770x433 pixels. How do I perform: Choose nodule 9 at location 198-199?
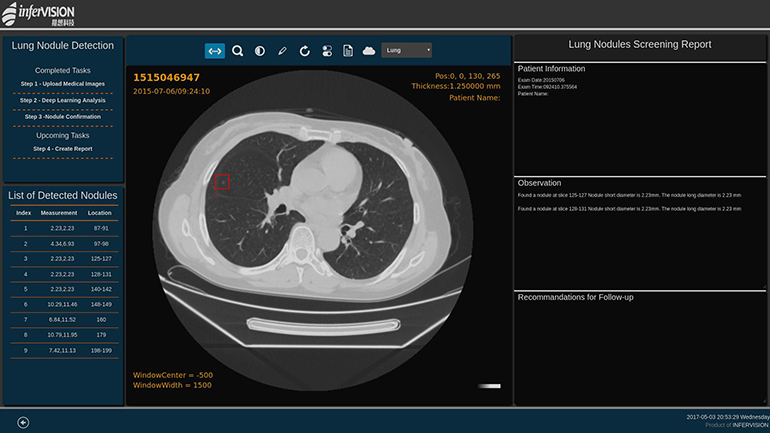[x=63, y=353]
